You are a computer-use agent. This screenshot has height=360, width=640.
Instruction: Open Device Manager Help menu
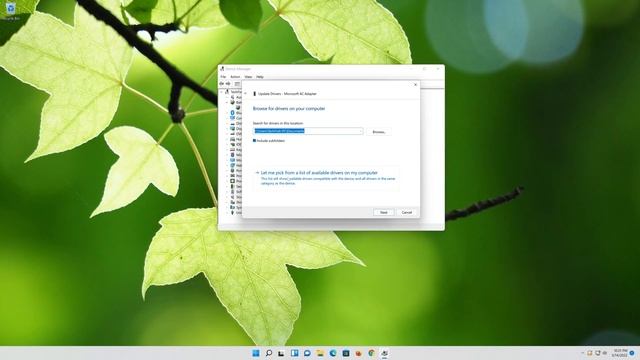pos(260,77)
